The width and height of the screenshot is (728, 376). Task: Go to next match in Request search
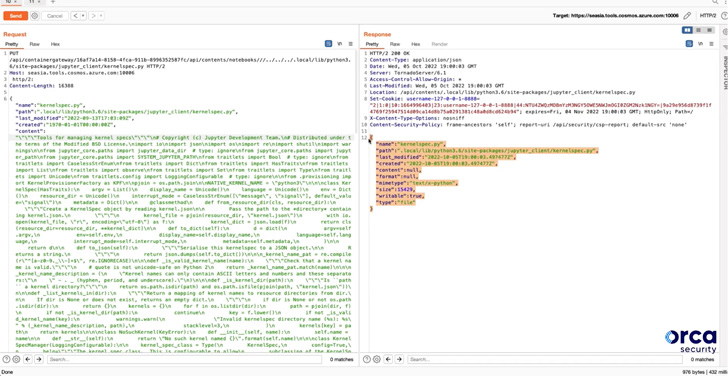coord(39,359)
